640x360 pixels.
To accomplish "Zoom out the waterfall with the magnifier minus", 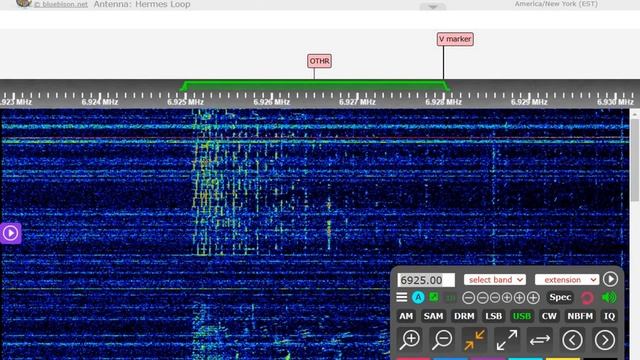I will tap(442, 340).
